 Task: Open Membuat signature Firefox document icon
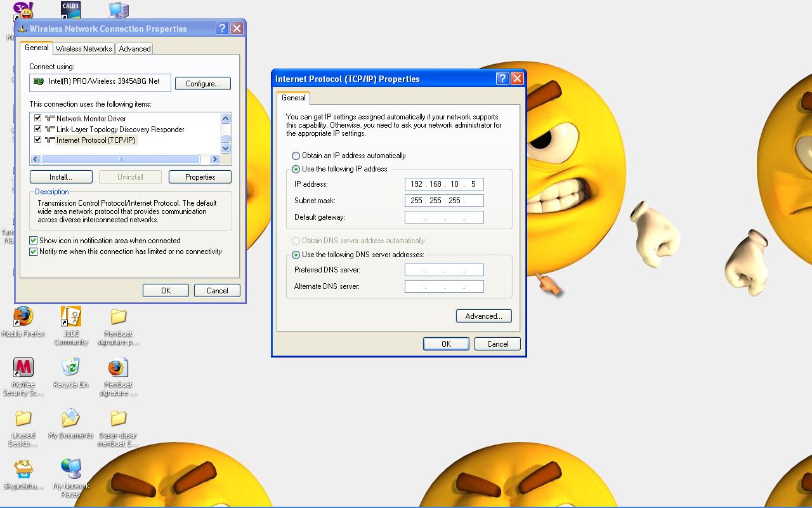click(118, 367)
